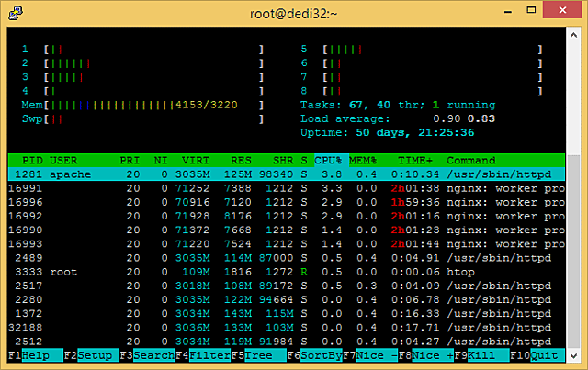Click root user in htop row
The image size is (588, 370).
(63, 272)
